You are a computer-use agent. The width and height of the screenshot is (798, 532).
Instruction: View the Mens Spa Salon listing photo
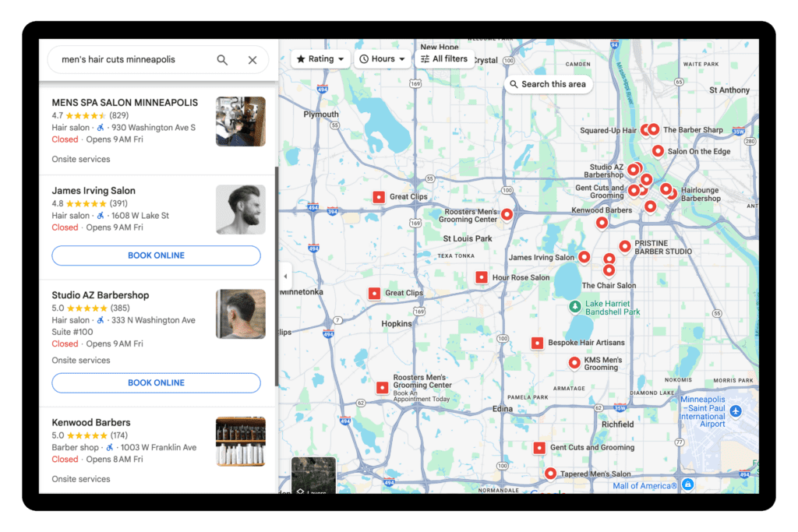[241, 122]
